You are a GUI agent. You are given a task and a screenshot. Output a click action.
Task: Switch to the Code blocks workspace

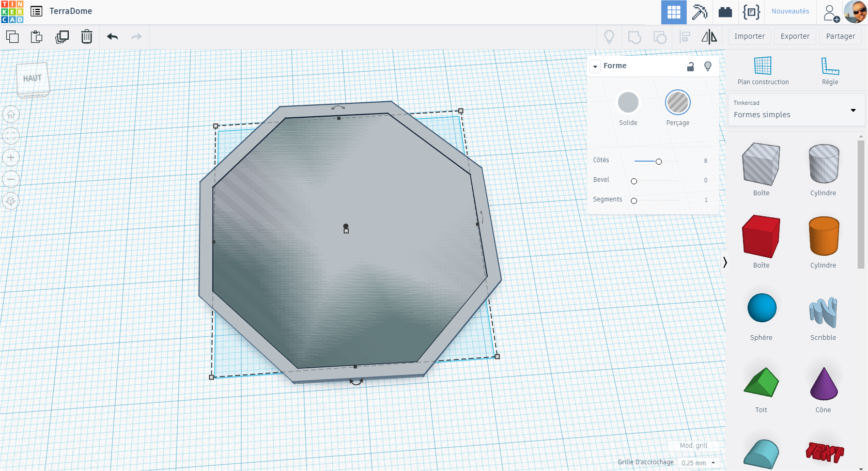[x=751, y=12]
